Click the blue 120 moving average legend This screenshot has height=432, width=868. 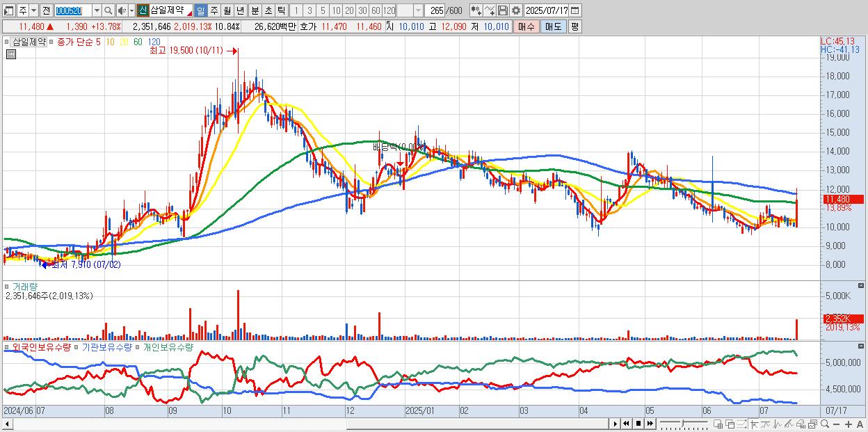[154, 42]
